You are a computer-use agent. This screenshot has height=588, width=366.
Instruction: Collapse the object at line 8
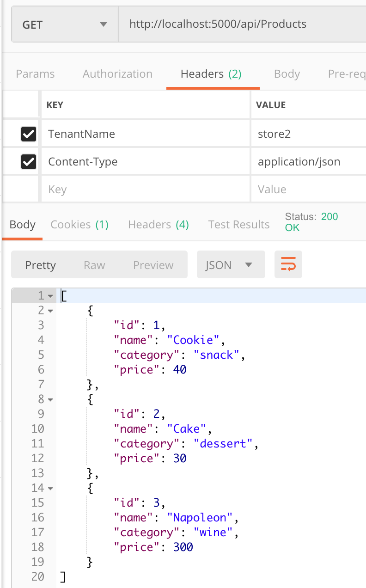(50, 399)
